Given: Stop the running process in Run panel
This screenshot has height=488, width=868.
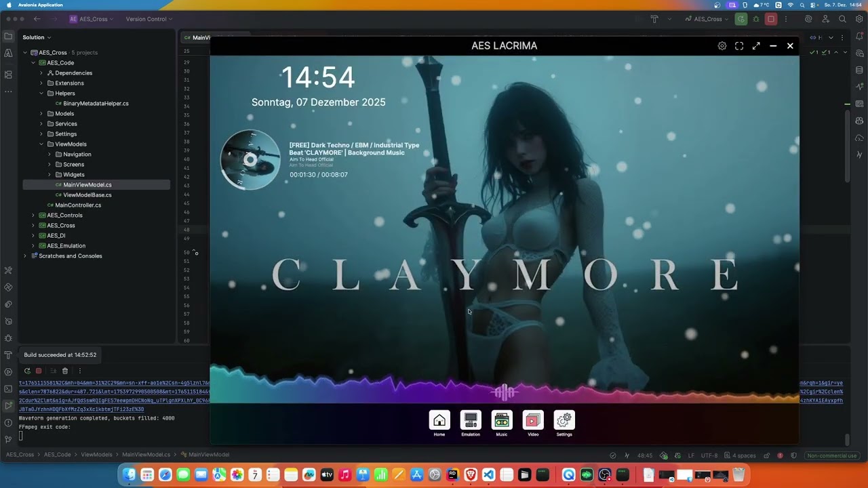Looking at the screenshot, I should point(39,371).
